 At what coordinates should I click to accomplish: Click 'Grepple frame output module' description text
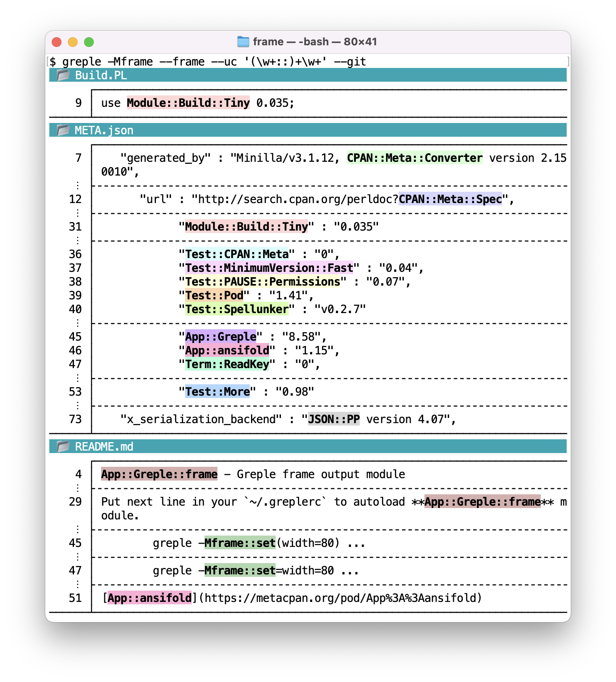click(321, 474)
